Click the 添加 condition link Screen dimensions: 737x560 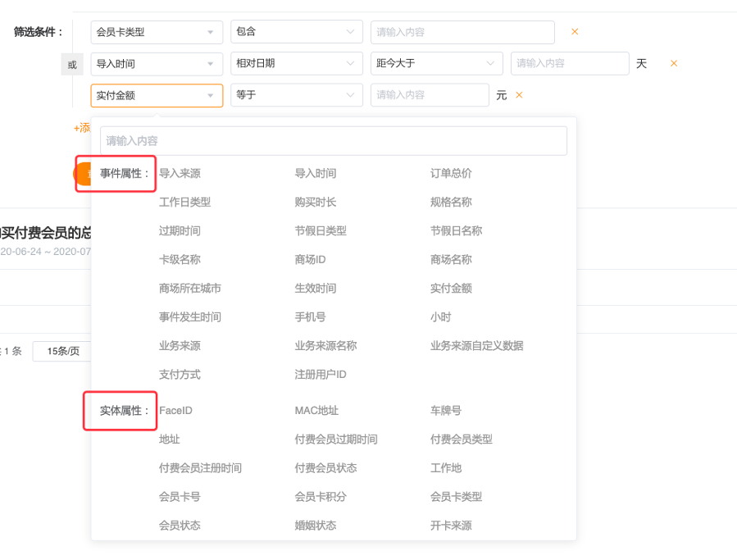click(82, 128)
